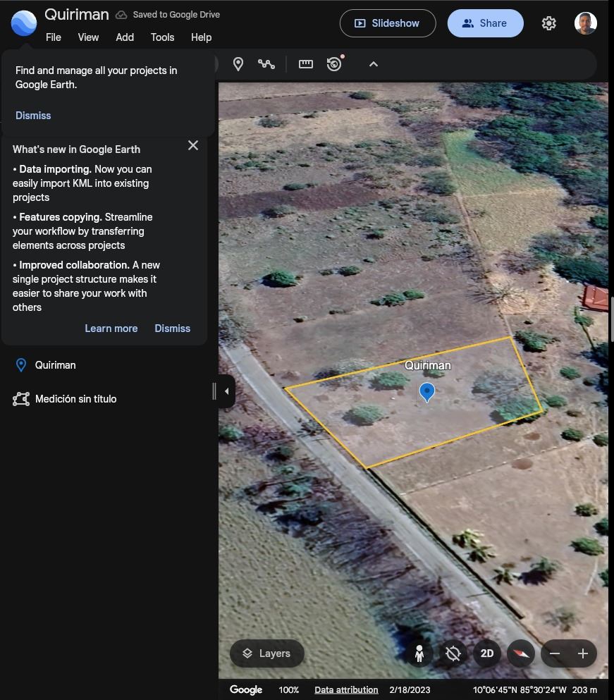This screenshot has width=614, height=700.
Task: Close the What's new panel
Action: tap(193, 145)
